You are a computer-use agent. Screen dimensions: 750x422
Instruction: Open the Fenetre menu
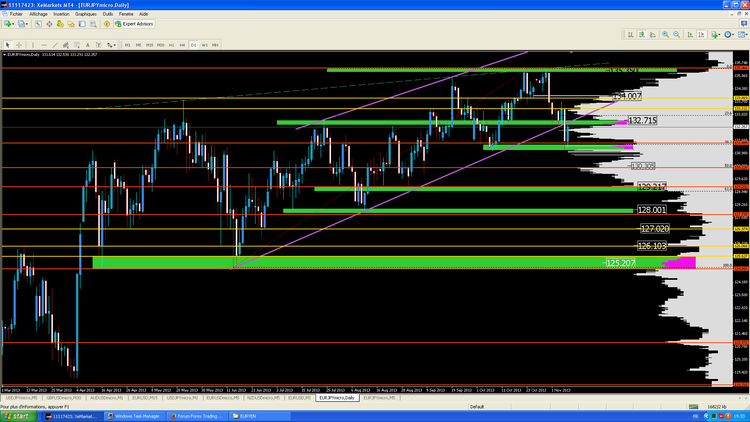(126, 14)
